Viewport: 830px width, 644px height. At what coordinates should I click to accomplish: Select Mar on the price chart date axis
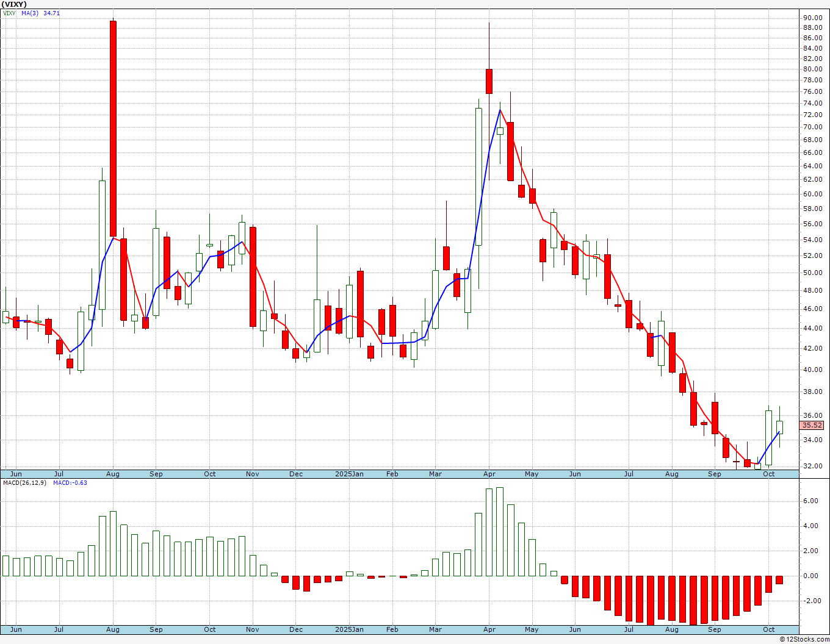pos(435,474)
